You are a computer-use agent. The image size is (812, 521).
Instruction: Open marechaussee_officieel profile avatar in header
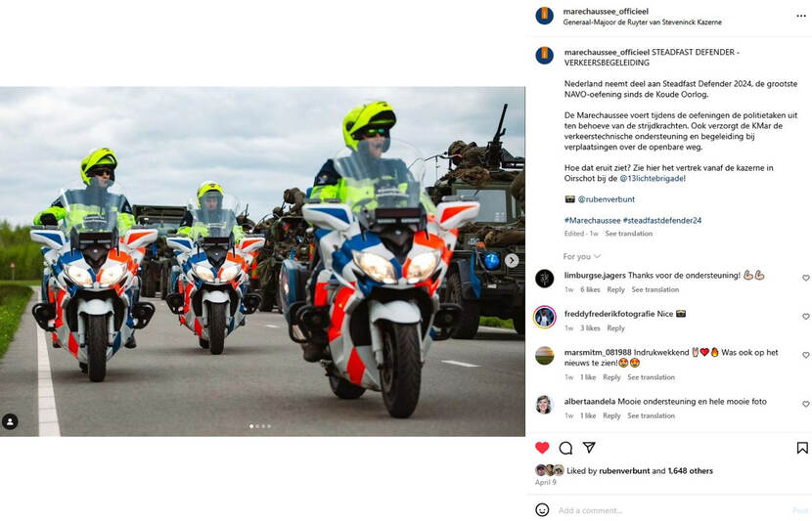tap(544, 16)
